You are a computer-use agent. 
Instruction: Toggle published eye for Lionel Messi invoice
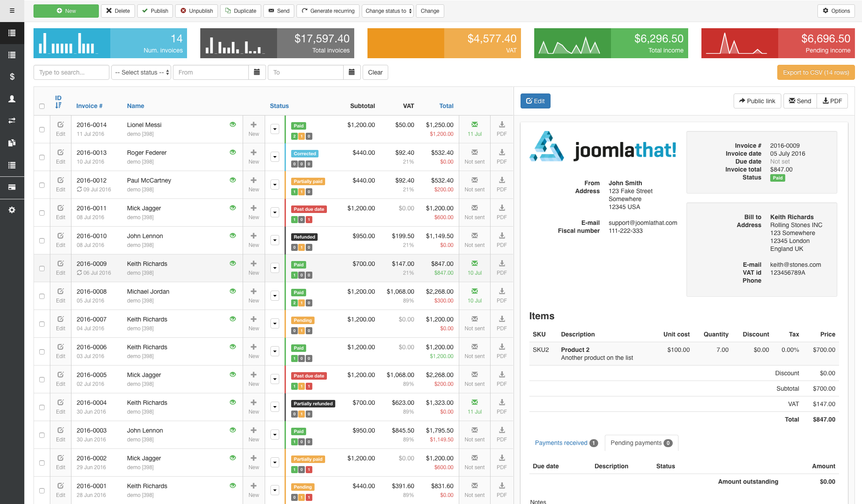coord(232,124)
